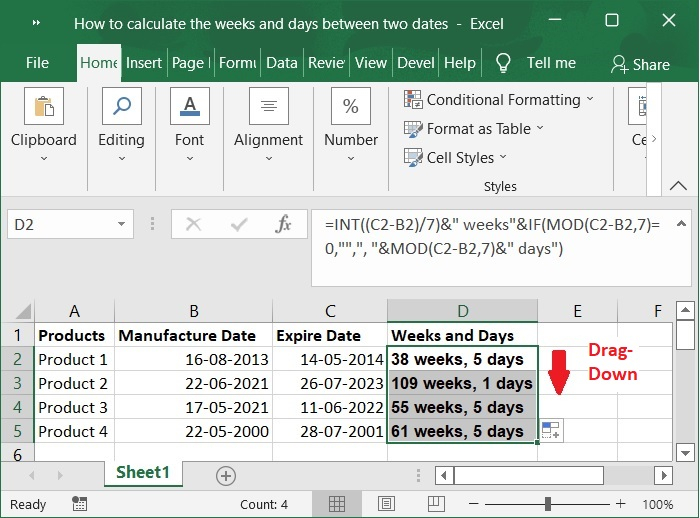Click the zoom slider handle
700x518 pixels.
point(548,504)
